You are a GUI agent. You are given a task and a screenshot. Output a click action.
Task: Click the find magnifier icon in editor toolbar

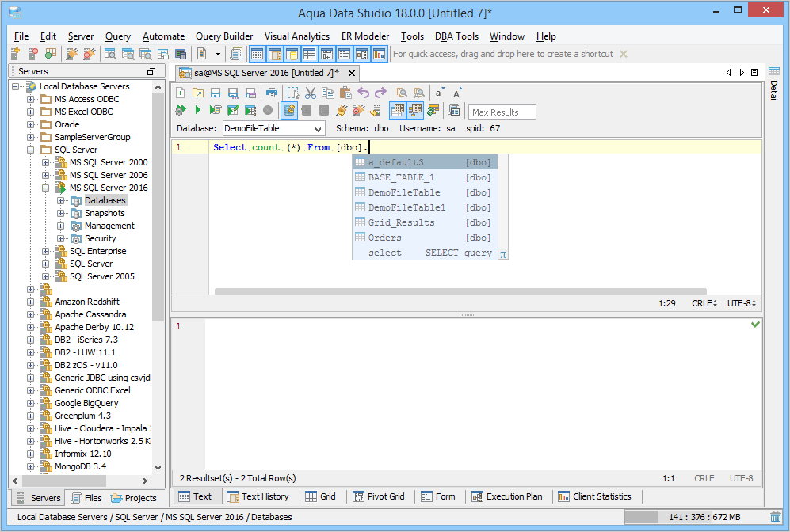[x=402, y=93]
